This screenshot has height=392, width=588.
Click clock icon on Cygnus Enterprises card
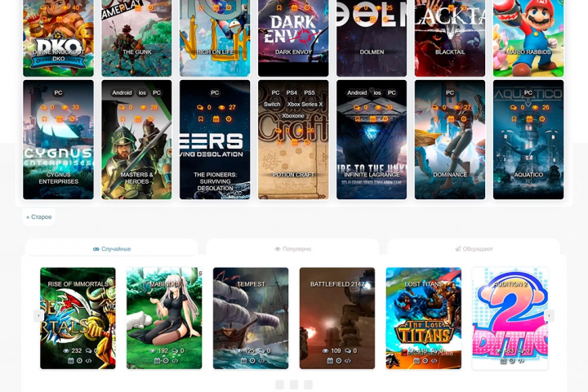(x=72, y=119)
